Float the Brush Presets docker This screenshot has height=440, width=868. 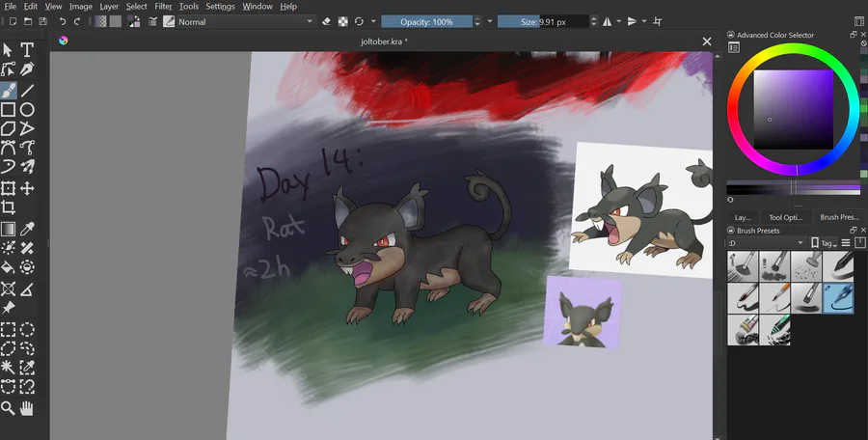854,230
